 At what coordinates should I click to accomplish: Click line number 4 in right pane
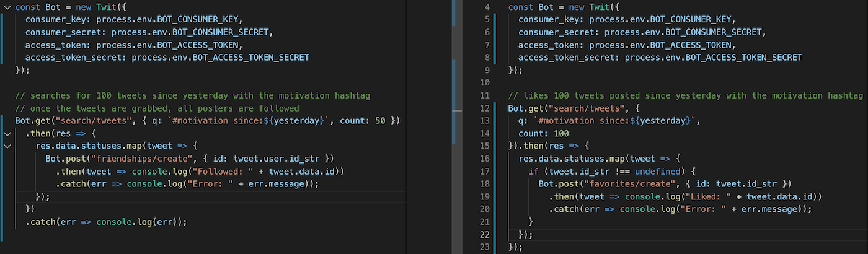click(x=487, y=7)
